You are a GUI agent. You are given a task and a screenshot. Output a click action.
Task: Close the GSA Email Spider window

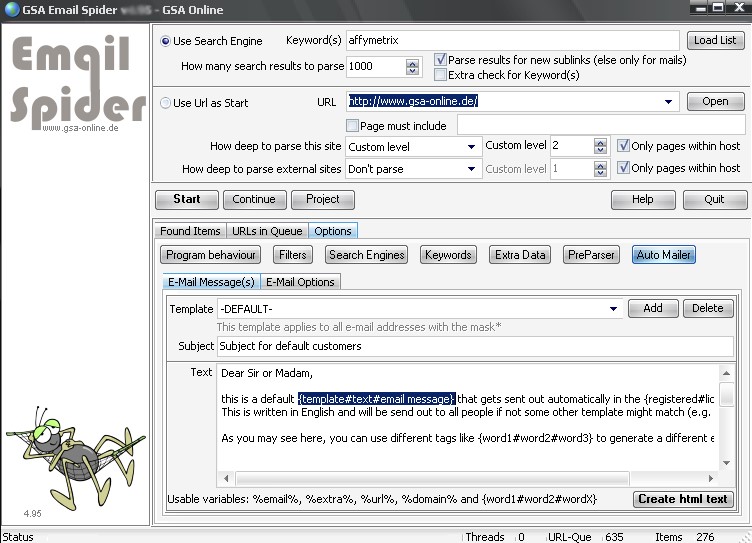coord(739,7)
